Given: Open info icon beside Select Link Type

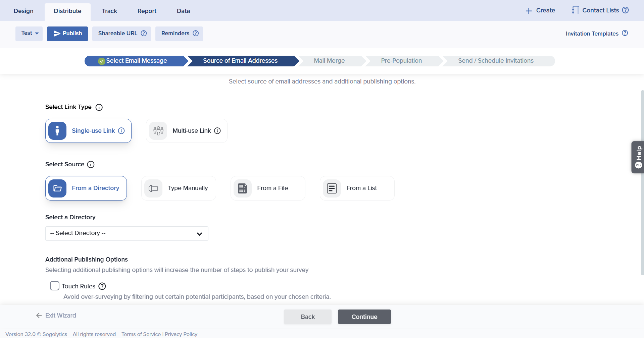Looking at the screenshot, I should click(x=99, y=107).
